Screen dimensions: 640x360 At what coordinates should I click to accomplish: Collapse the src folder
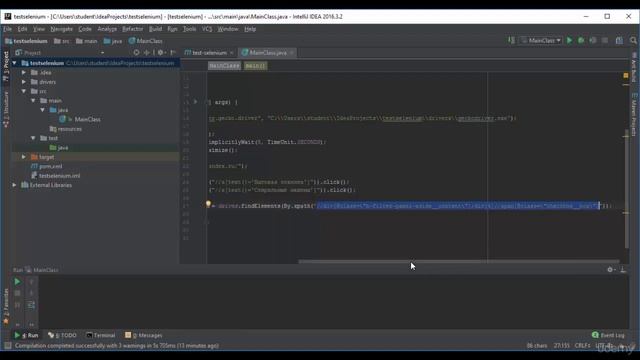tap(24, 91)
